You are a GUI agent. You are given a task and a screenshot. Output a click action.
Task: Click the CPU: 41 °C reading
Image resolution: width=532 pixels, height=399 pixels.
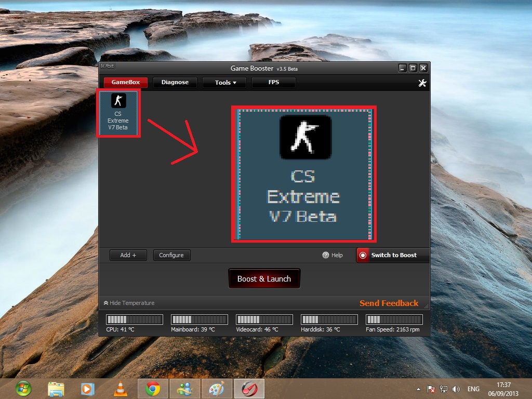(x=120, y=329)
